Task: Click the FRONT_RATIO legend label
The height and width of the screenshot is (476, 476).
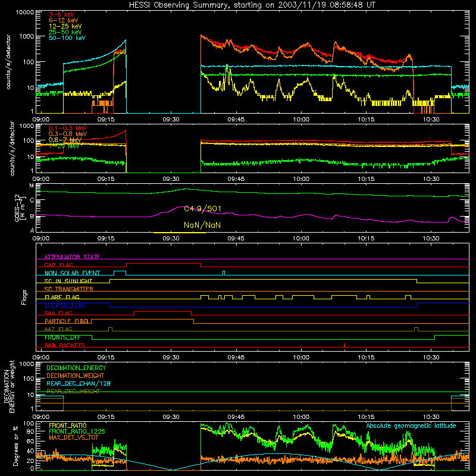Action: click(68, 425)
